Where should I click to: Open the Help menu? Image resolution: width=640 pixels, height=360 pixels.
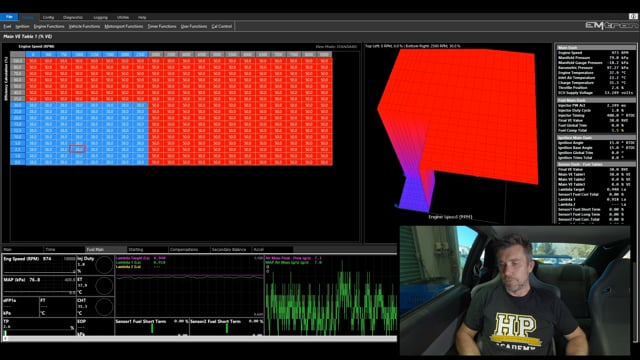[142, 17]
